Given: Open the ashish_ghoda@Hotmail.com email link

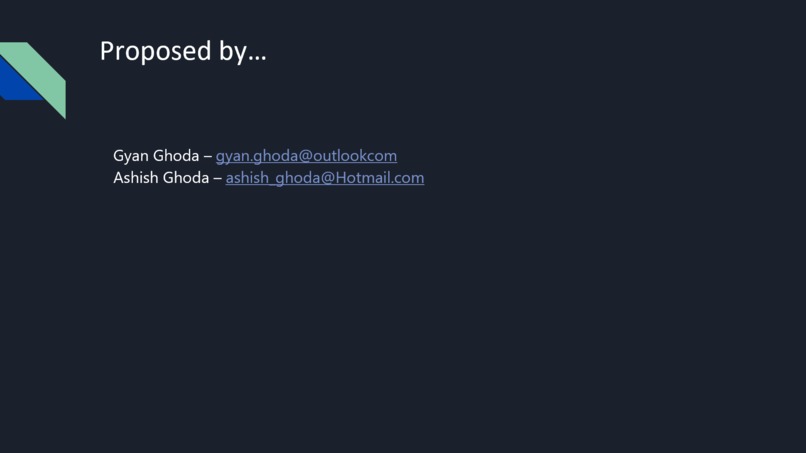Looking at the screenshot, I should pyautogui.click(x=325, y=178).
